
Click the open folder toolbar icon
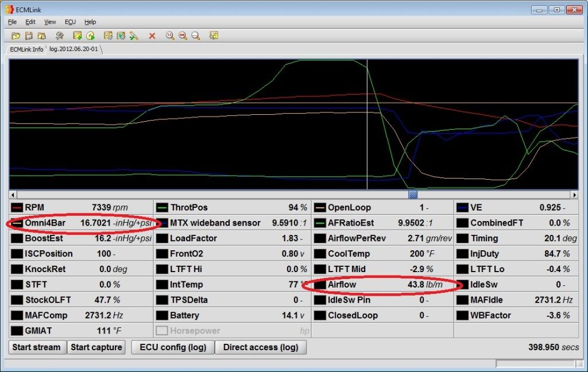click(x=16, y=36)
